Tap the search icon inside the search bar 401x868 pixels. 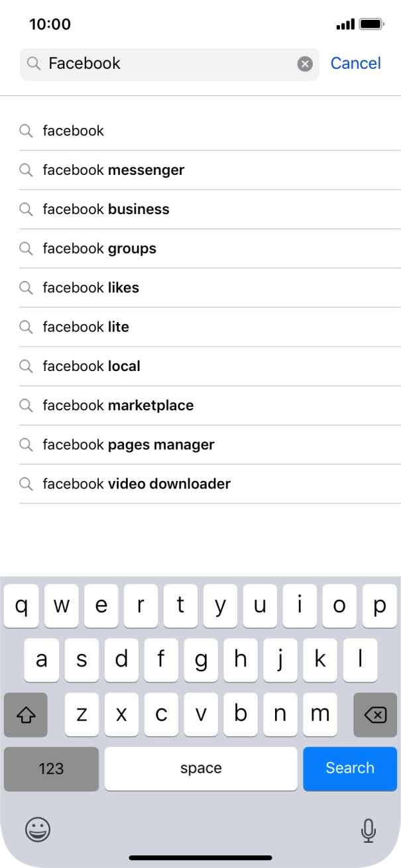(33, 63)
